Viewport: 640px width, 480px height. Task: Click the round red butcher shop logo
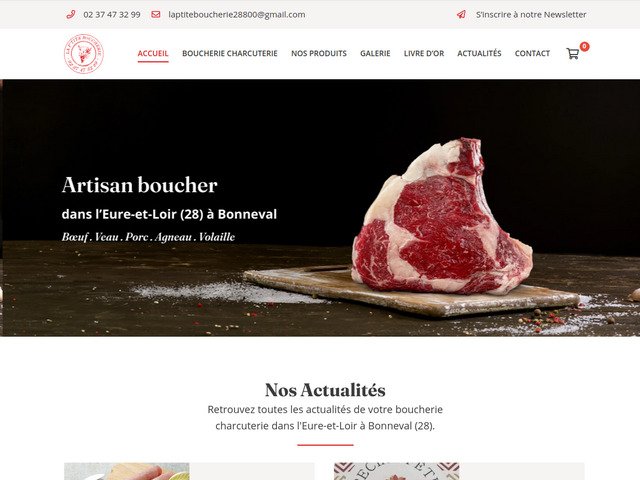click(x=84, y=53)
